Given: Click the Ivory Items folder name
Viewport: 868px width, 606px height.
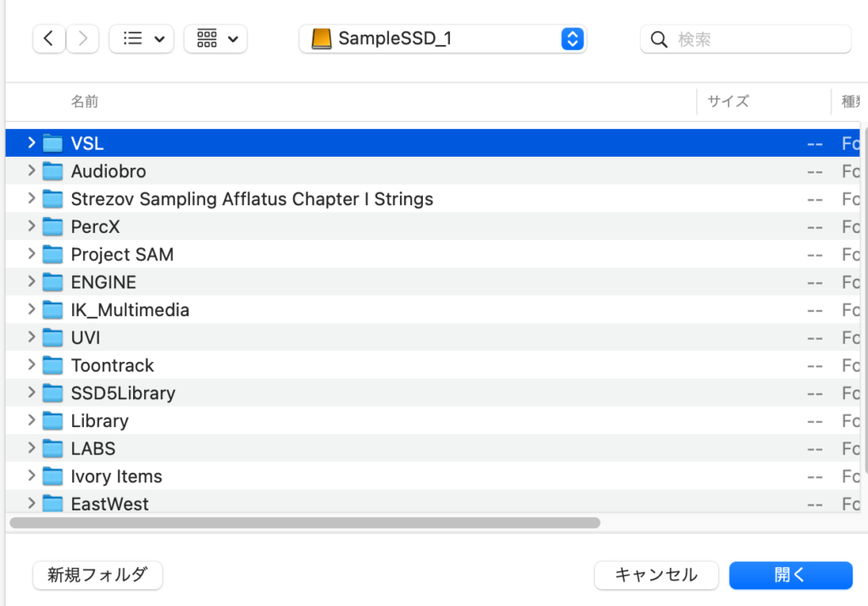Looking at the screenshot, I should [117, 476].
